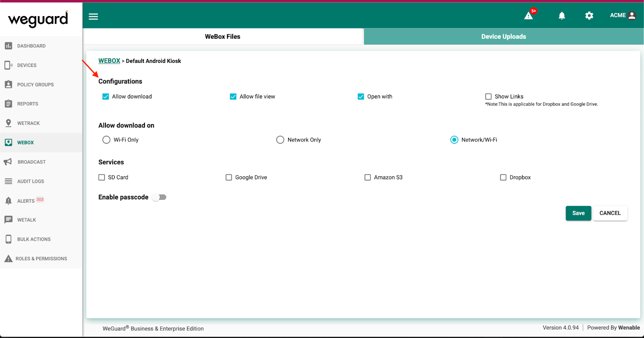Open Policy Groups menu item
Image resolution: width=644 pixels, height=338 pixels.
(41, 85)
